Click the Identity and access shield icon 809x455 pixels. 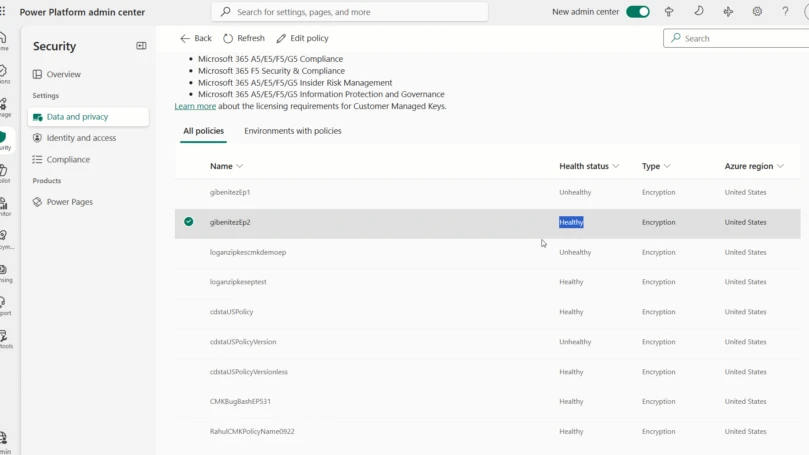point(37,138)
